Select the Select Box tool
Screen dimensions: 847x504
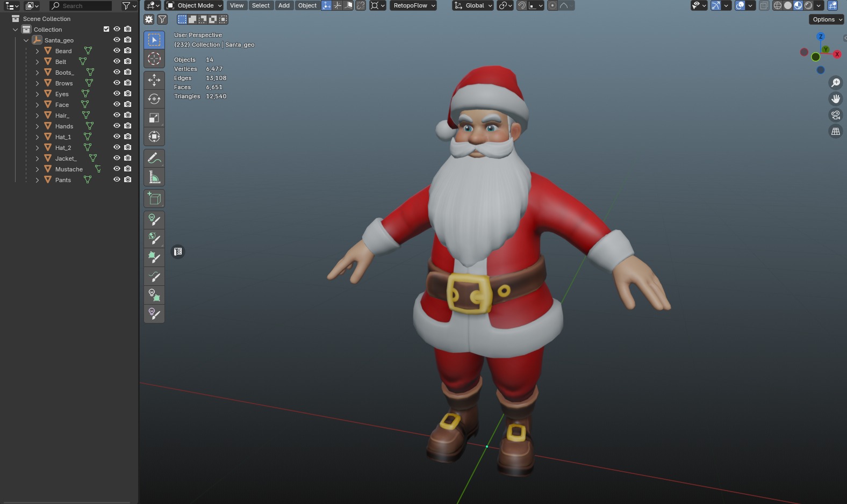pyautogui.click(x=154, y=40)
